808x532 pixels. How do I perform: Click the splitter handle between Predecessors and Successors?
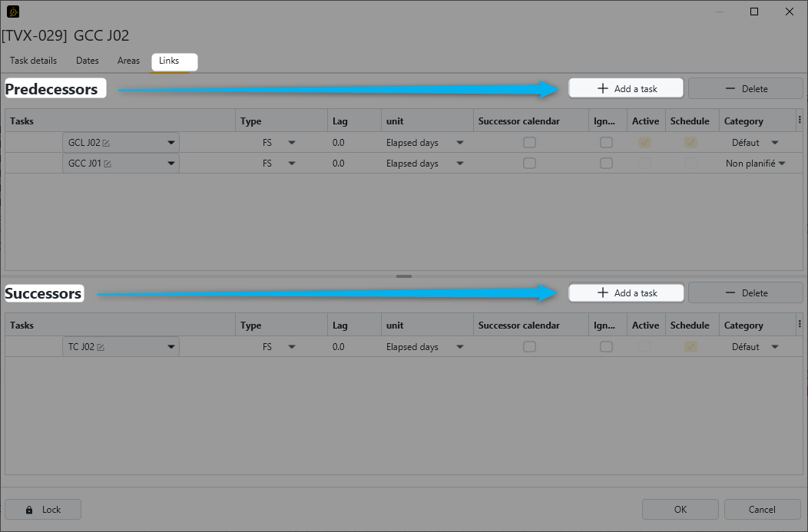[x=404, y=276]
